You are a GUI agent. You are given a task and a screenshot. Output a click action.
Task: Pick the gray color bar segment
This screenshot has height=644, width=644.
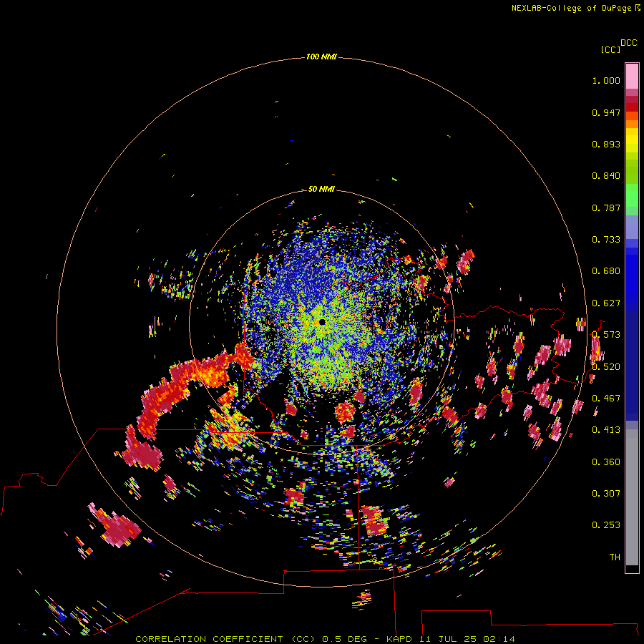[x=632, y=497]
